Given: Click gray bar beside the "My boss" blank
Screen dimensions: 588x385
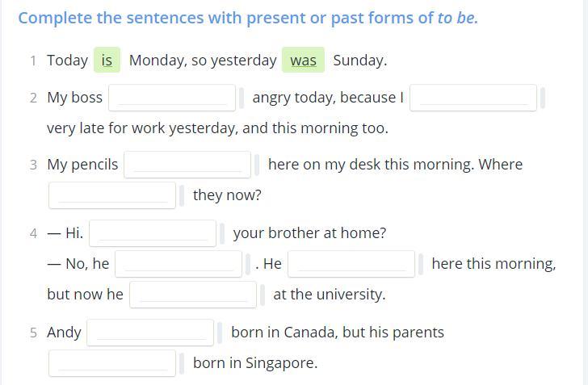Looking at the screenshot, I should [241, 98].
